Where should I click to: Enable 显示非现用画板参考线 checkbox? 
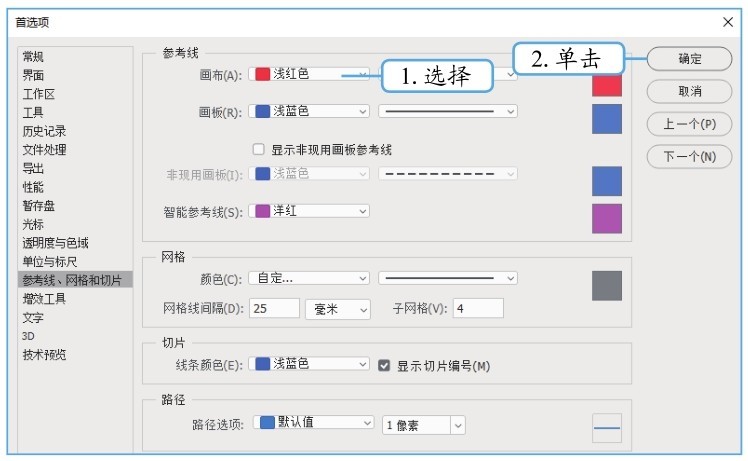(259, 149)
